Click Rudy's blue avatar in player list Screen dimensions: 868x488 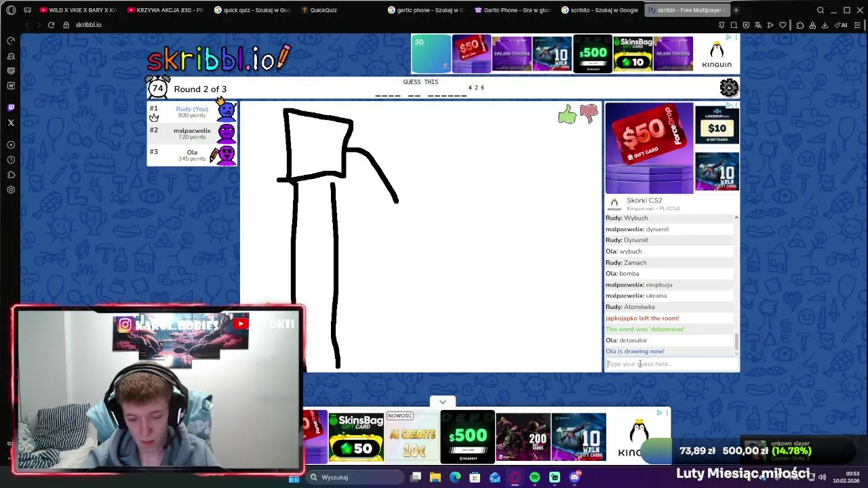click(226, 111)
